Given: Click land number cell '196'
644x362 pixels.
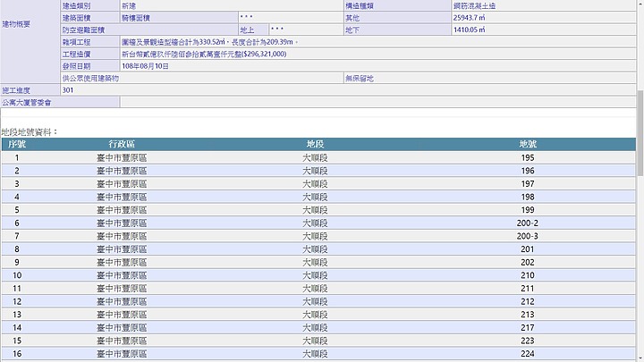Looking at the screenshot, I should [x=528, y=171].
